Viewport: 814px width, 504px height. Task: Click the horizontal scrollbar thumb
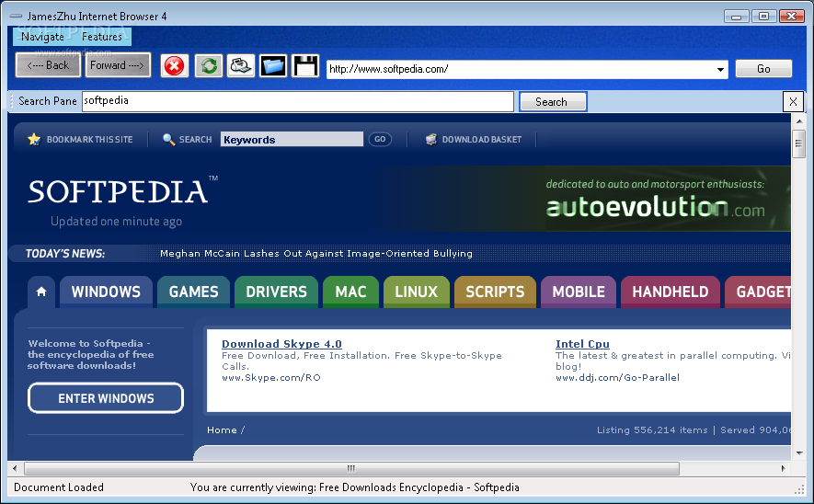(x=351, y=468)
